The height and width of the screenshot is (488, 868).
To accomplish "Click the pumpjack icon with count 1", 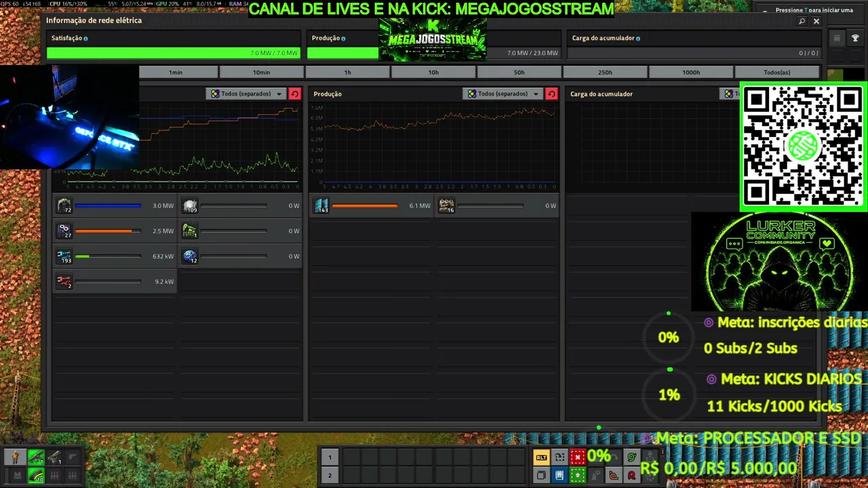I will pyautogui.click(x=190, y=231).
